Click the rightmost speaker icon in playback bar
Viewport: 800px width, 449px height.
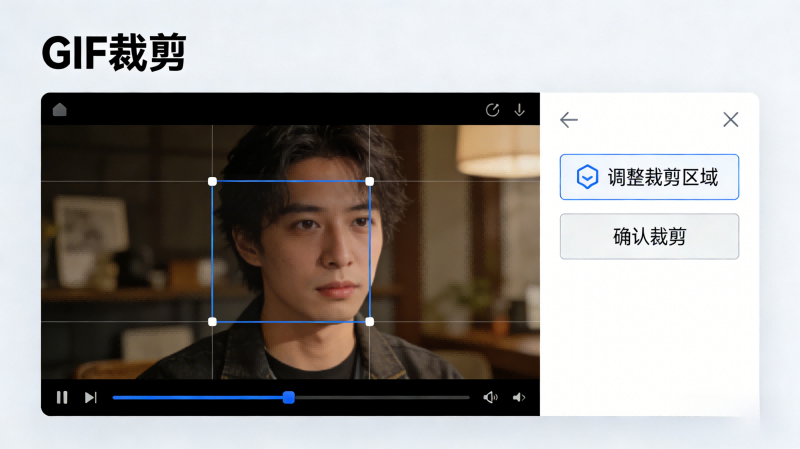518,397
